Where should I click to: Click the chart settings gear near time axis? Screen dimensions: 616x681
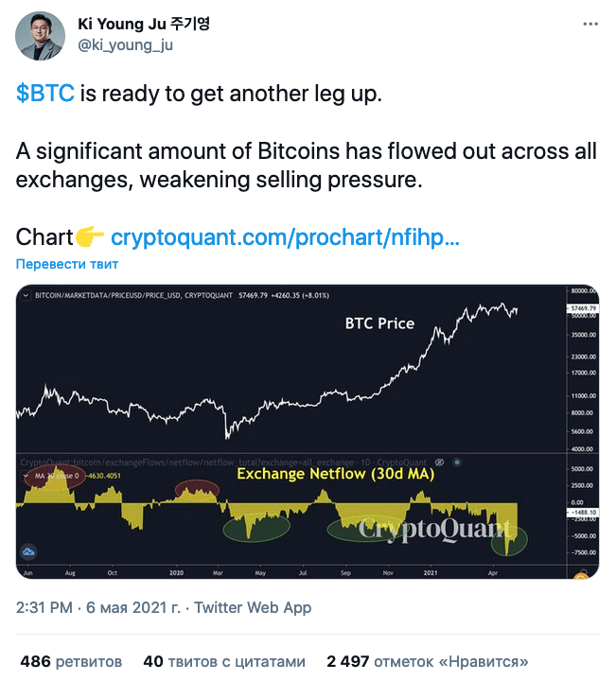(x=584, y=570)
